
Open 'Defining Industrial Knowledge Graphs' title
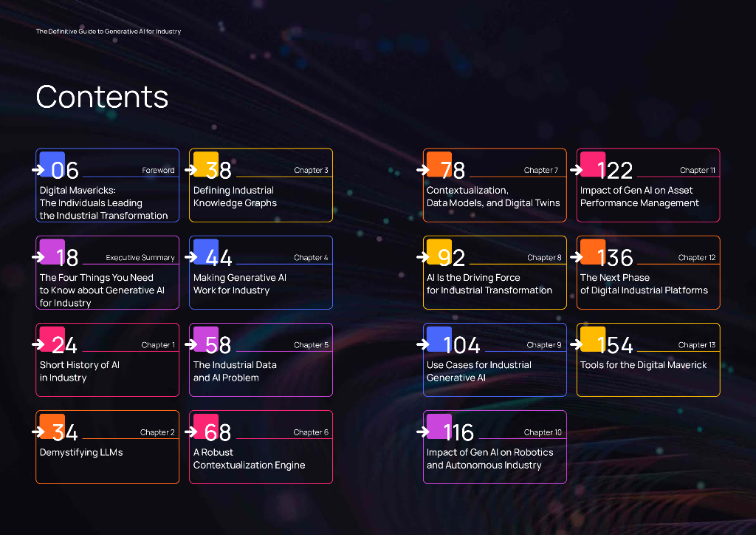(235, 197)
